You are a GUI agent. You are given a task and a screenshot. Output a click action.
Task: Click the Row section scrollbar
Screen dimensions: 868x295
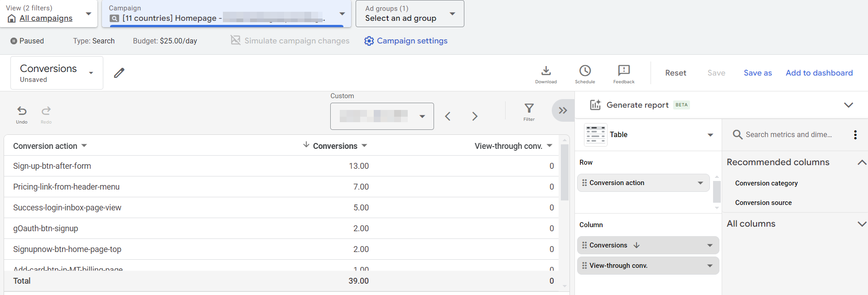[x=717, y=192]
